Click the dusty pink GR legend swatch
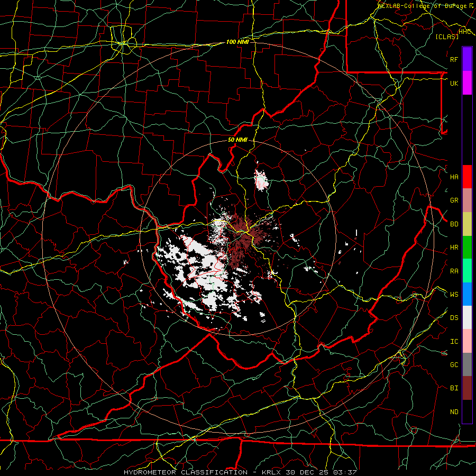This screenshot has height=476, width=476. tap(467, 200)
